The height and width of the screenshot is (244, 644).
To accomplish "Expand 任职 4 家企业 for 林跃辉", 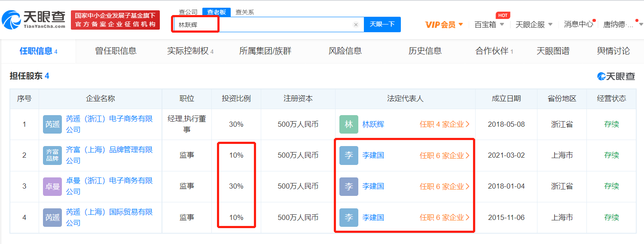I will point(445,124).
